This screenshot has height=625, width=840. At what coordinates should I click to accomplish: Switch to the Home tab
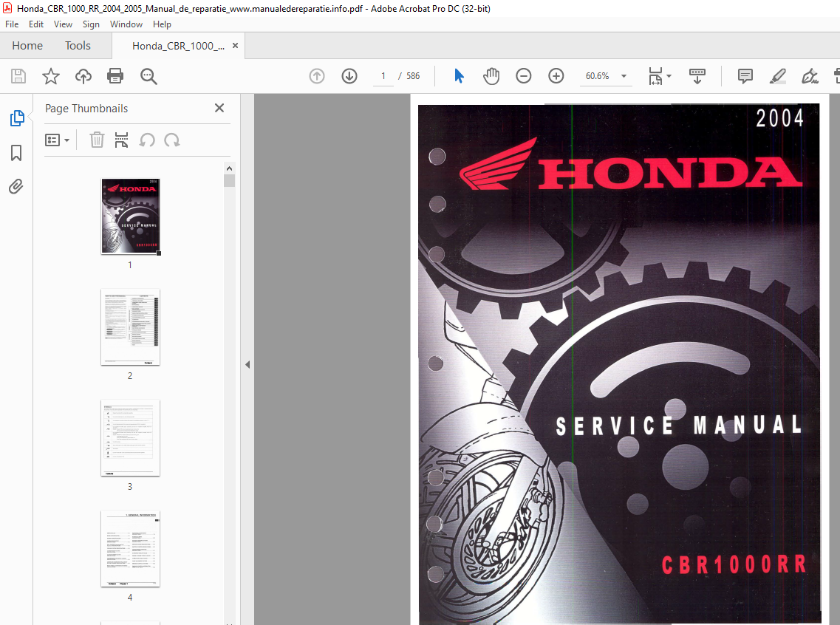tap(27, 46)
